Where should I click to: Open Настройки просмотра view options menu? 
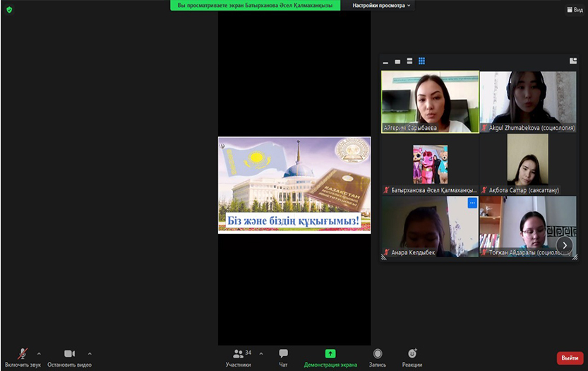point(381,5)
